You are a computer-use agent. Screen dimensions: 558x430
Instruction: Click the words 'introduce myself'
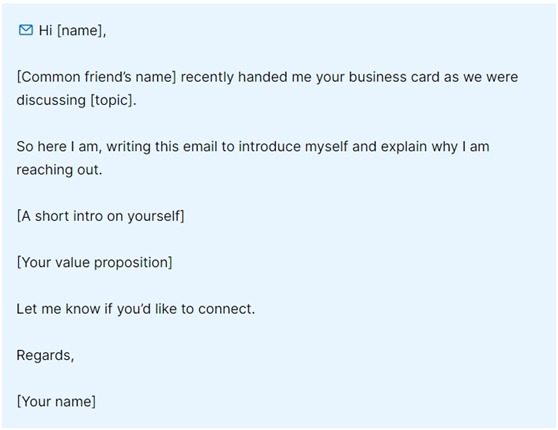click(293, 147)
